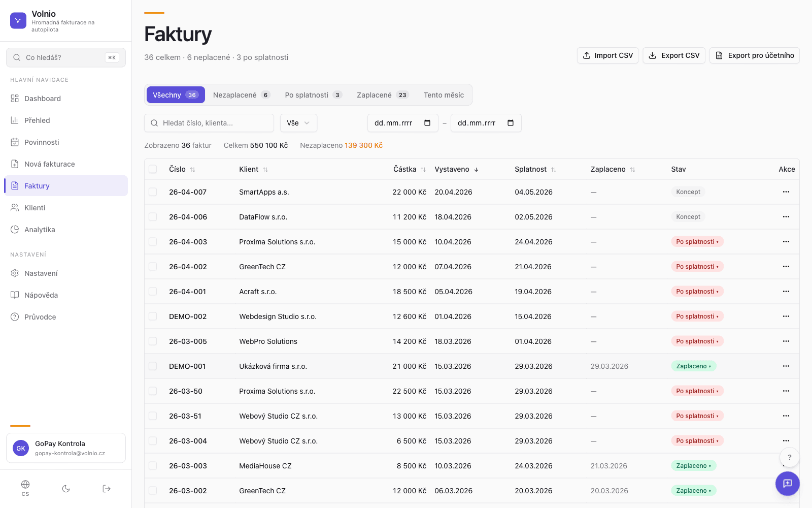The width and height of the screenshot is (812, 508).
Task: Open actions menu for invoice 26-04-002
Action: [786, 267]
